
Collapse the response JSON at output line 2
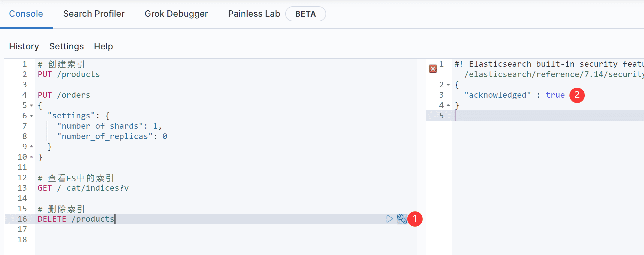pyautogui.click(x=448, y=85)
